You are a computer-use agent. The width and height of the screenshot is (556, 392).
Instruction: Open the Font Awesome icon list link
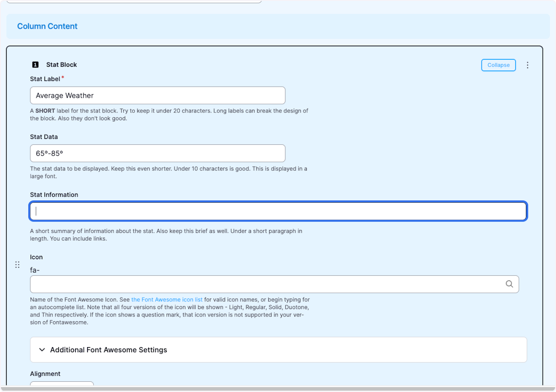pos(167,300)
